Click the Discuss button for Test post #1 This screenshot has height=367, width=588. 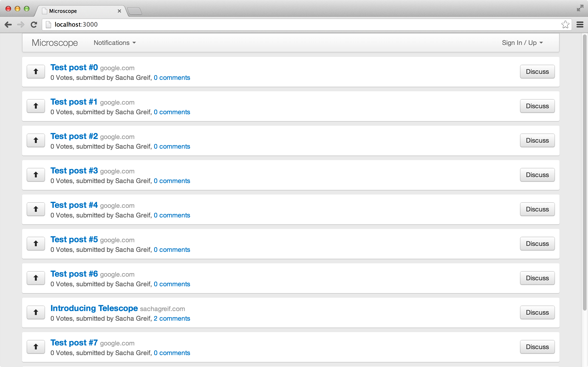(x=537, y=106)
